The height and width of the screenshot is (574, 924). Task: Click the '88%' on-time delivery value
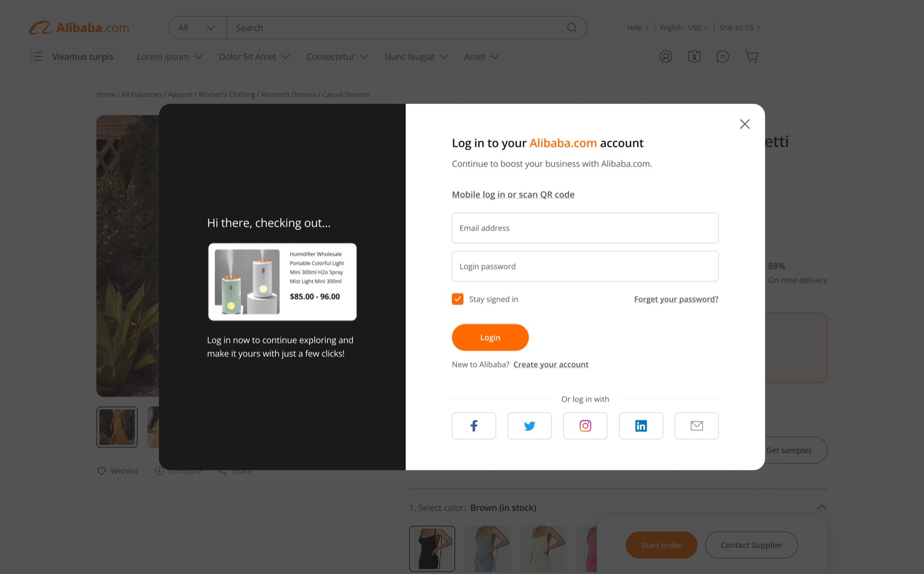point(776,266)
